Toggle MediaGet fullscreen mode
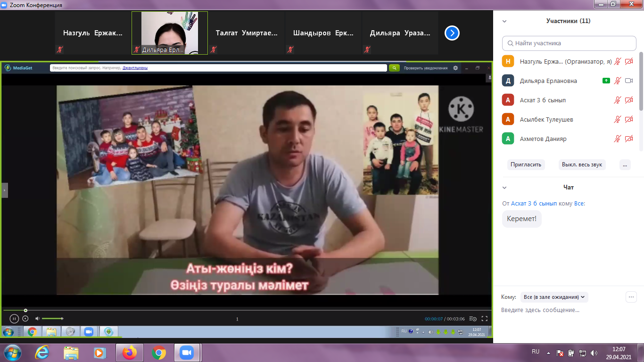Screen dimensions: 644x362 click(x=484, y=319)
